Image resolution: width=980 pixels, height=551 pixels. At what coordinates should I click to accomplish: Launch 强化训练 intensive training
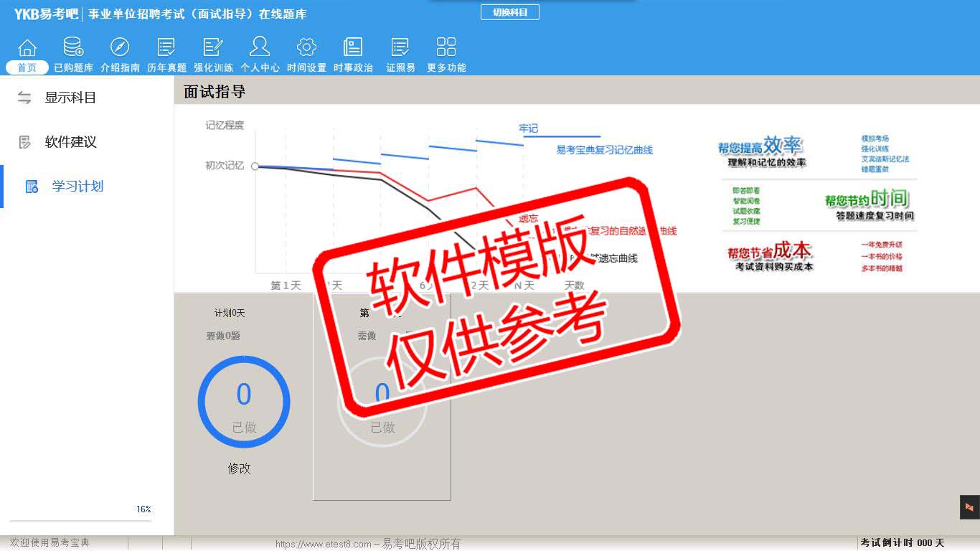pyautogui.click(x=213, y=48)
